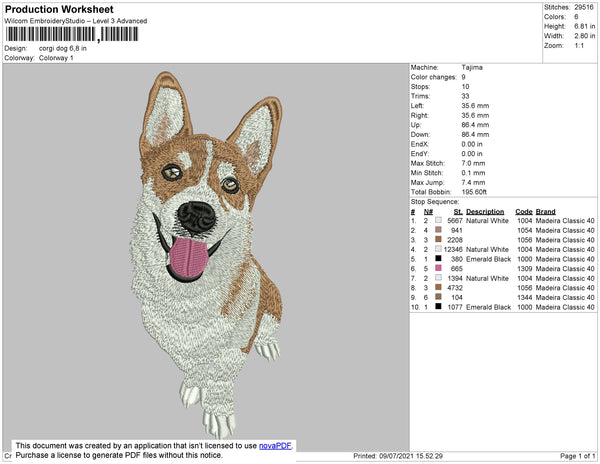Click the barcode below the Wilcom subtitle
Image resolution: width=600 pixels, height=464 pixels.
(x=72, y=34)
